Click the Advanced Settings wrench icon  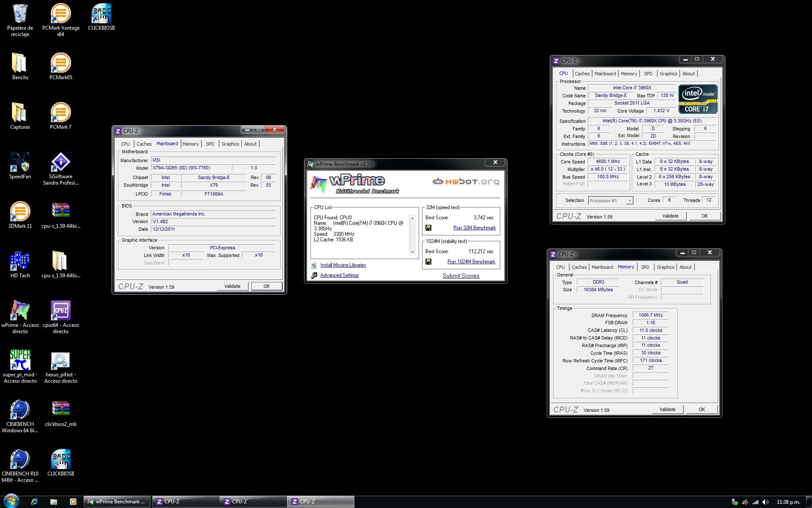click(x=314, y=275)
